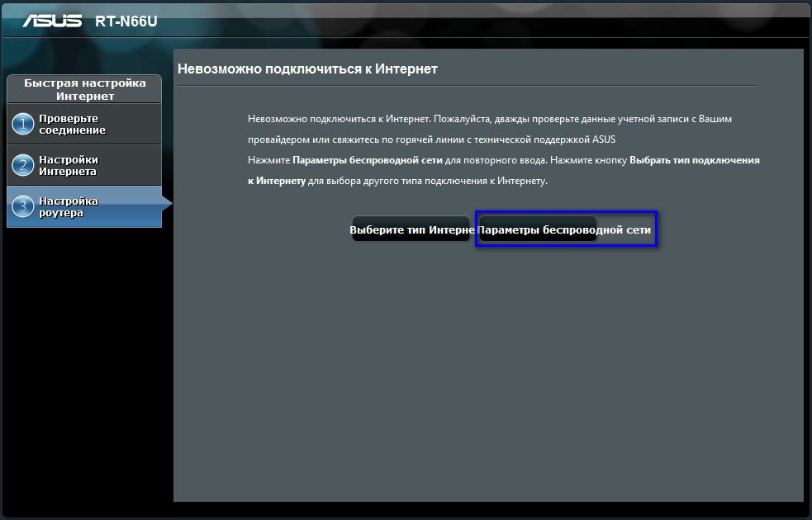
Task: Go to the Настройка роутера step label
Action: coord(69,207)
